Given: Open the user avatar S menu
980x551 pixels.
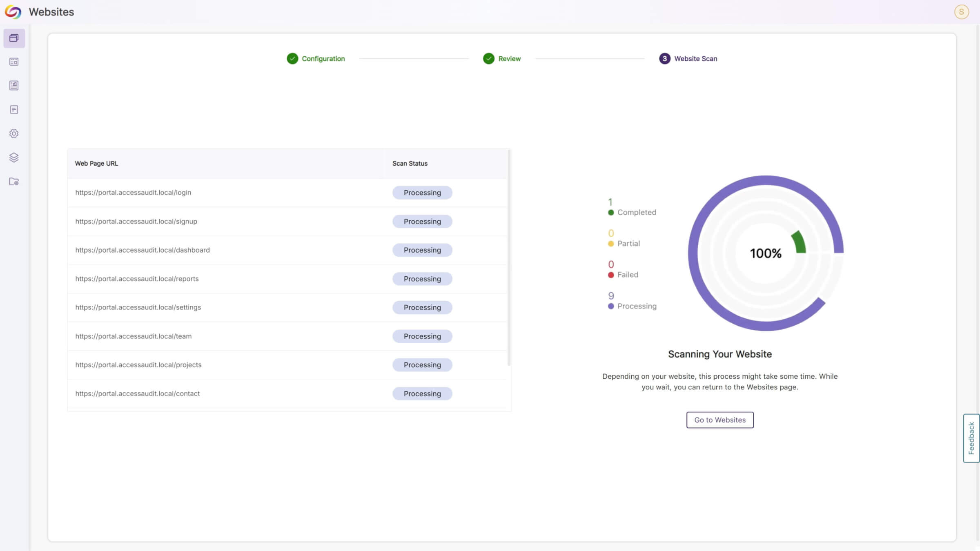Looking at the screenshot, I should click(x=961, y=12).
